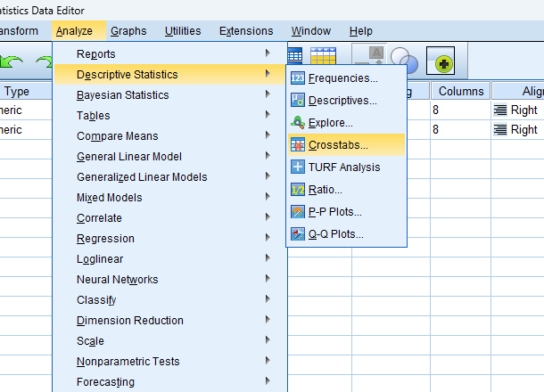Click the Frequencies icon in the submenu

click(299, 78)
